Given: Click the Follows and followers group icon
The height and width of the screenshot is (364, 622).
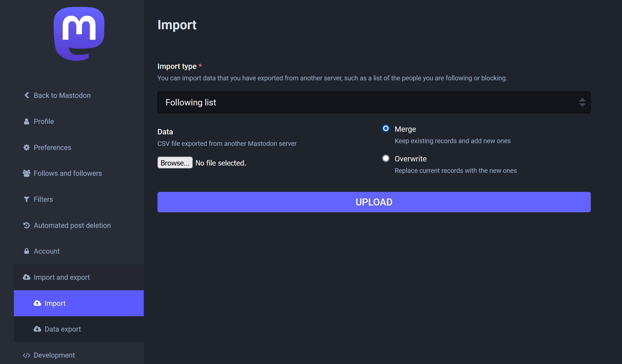Looking at the screenshot, I should click(x=26, y=173).
